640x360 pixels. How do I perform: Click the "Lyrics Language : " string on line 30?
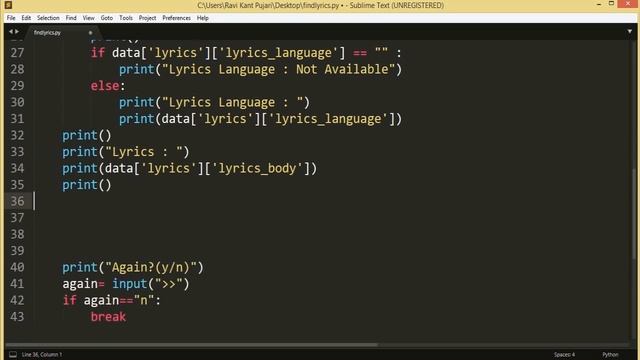click(x=232, y=102)
